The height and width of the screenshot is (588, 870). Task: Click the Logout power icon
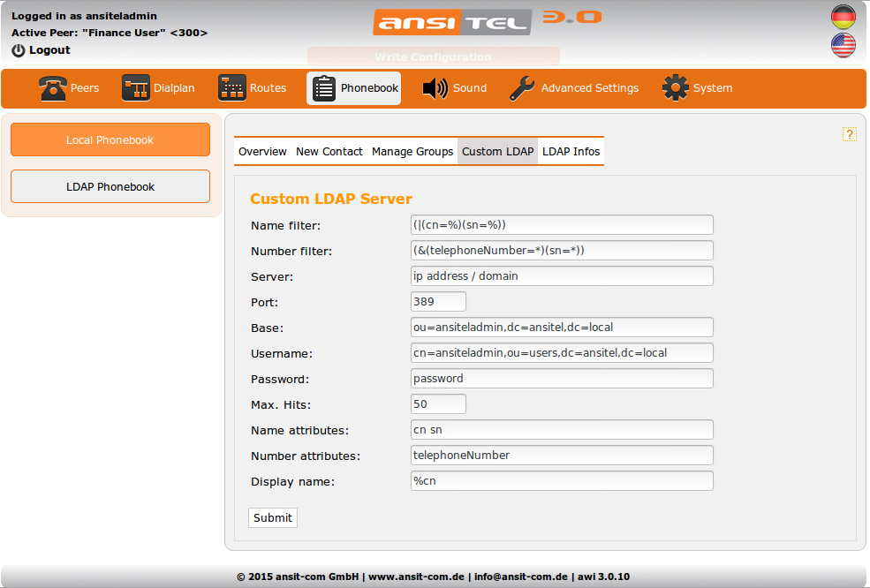click(x=19, y=50)
